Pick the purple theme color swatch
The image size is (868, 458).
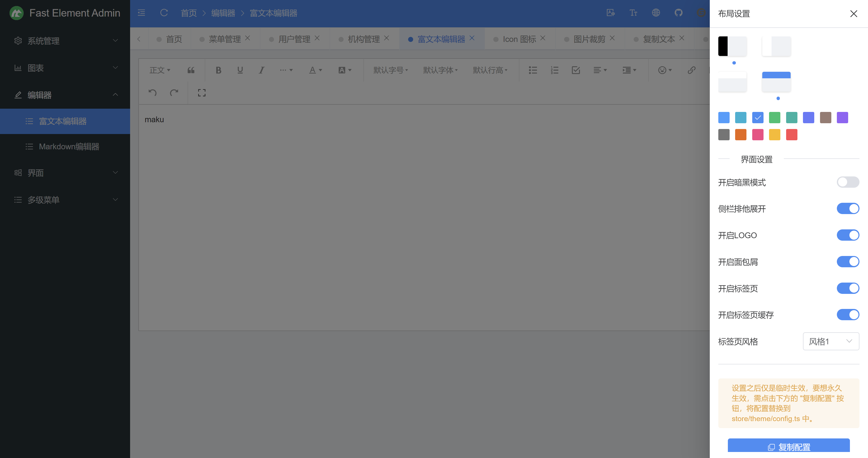coord(842,117)
